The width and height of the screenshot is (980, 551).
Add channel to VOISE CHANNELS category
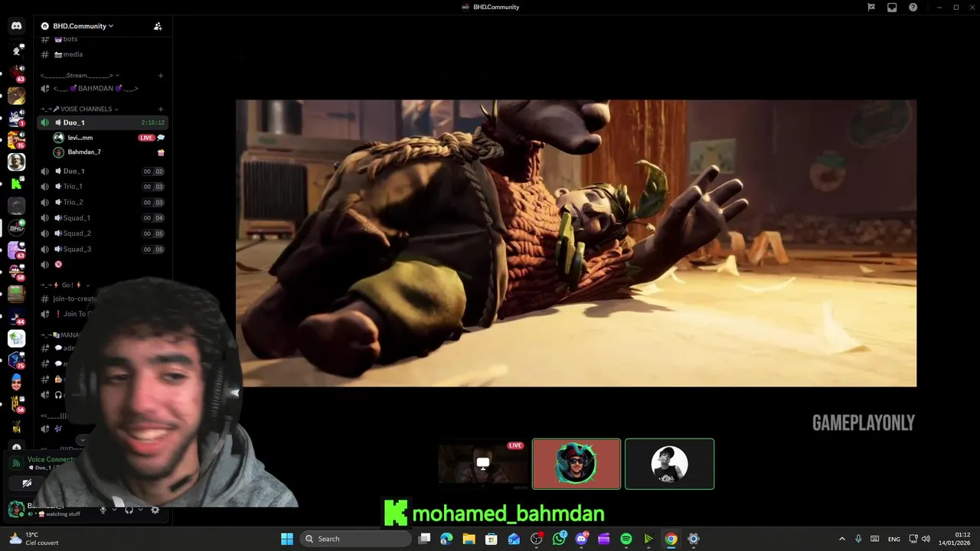[161, 109]
